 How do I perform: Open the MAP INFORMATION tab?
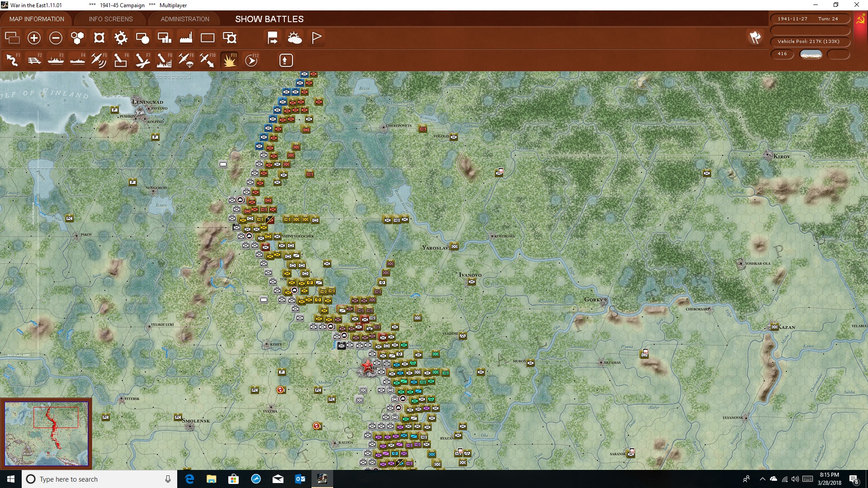(x=37, y=19)
